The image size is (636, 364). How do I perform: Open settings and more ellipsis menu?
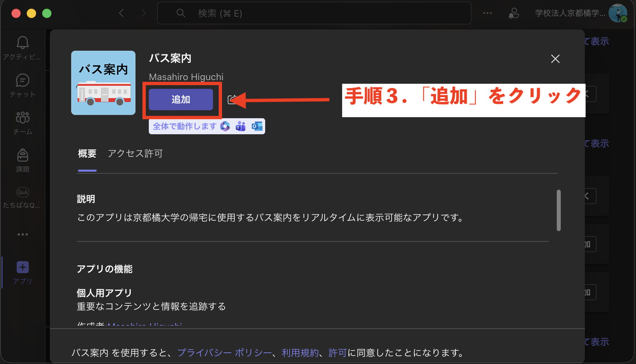pos(487,13)
